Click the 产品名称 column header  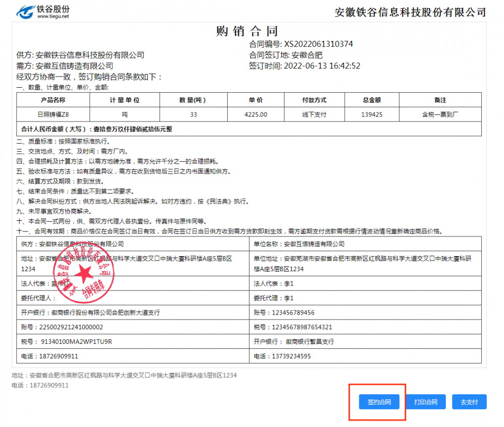(x=52, y=100)
